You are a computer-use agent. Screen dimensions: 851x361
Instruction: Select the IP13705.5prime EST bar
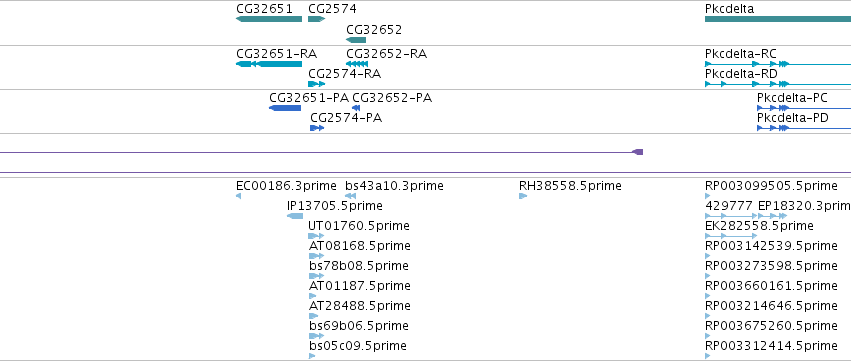(x=295, y=216)
